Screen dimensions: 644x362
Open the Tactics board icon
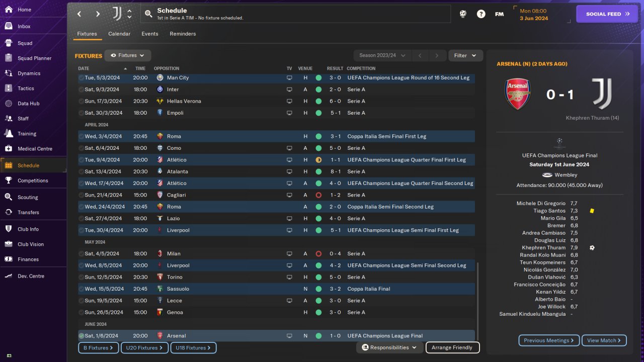point(9,88)
